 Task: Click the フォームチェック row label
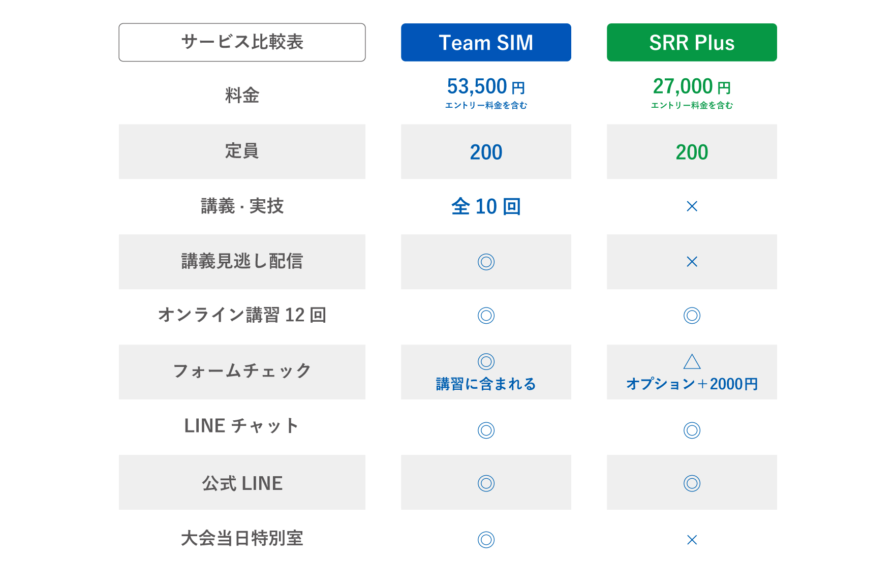pyautogui.click(x=242, y=372)
